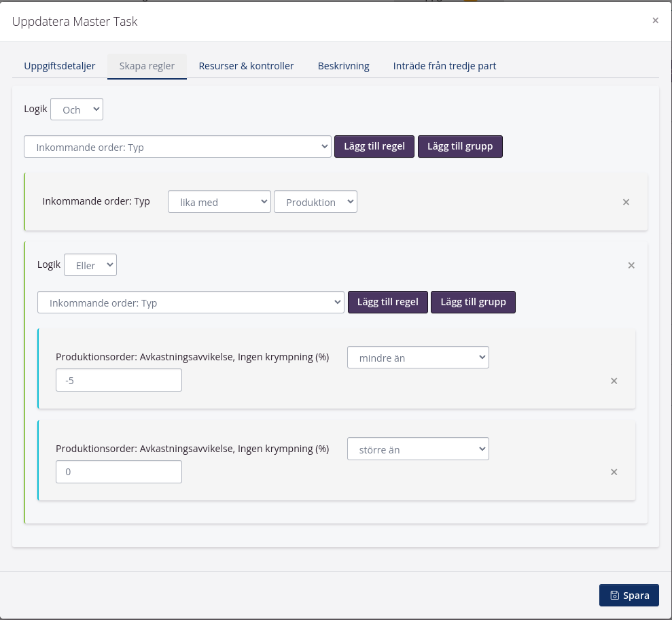Click Spara button with disk icon
Screen dimensions: 672x620
click(x=629, y=595)
